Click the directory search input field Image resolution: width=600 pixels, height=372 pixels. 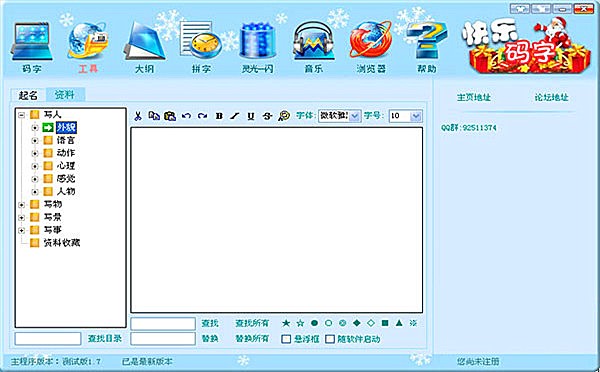[x=48, y=339]
